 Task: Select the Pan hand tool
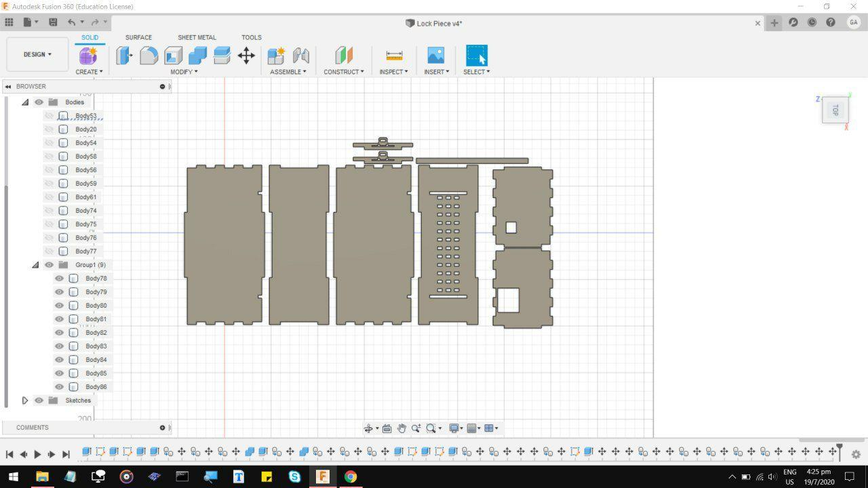tap(401, 428)
